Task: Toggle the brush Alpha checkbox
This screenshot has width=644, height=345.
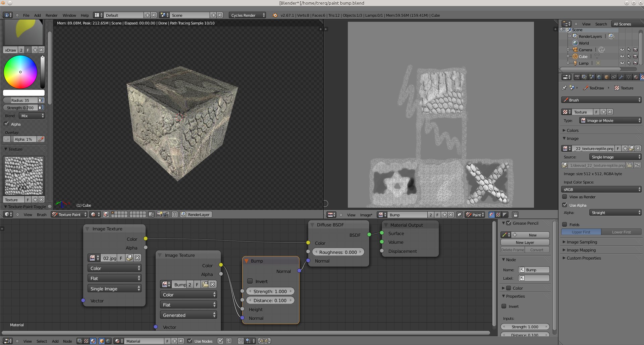Action: point(6,124)
